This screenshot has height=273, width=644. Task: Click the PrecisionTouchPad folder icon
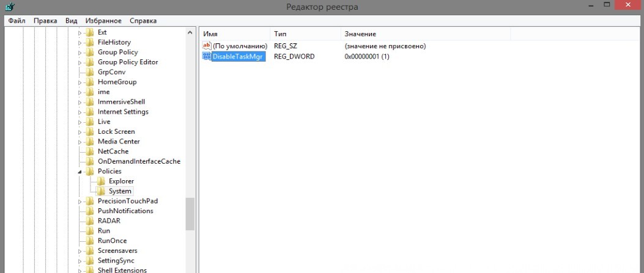click(90, 201)
